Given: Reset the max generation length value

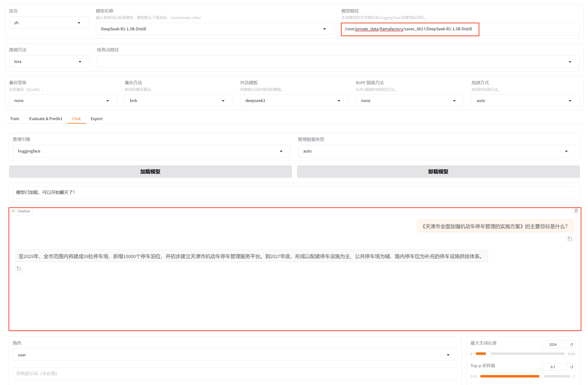Looking at the screenshot, I should click(x=571, y=344).
